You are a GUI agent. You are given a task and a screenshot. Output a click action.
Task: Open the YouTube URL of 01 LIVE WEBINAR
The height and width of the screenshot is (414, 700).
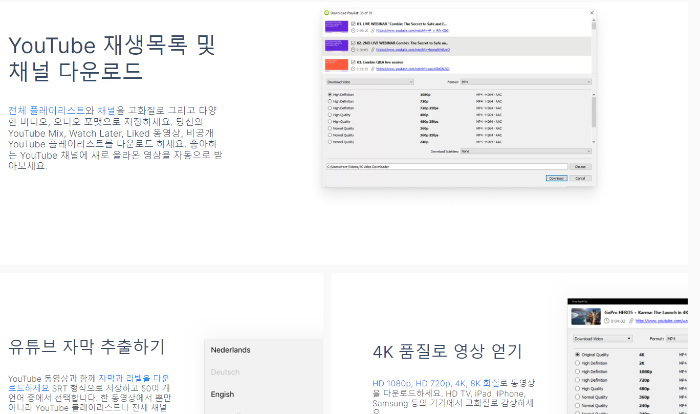point(412,31)
